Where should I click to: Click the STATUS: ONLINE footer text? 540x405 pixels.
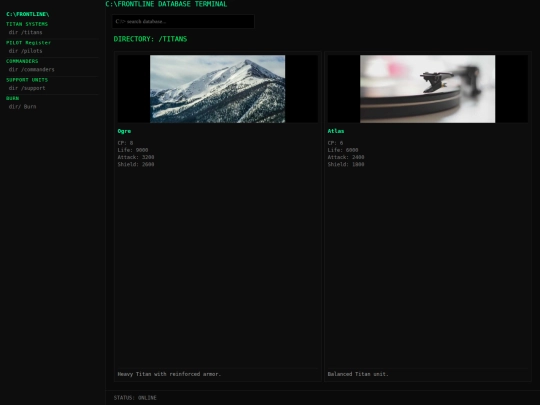[135, 398]
